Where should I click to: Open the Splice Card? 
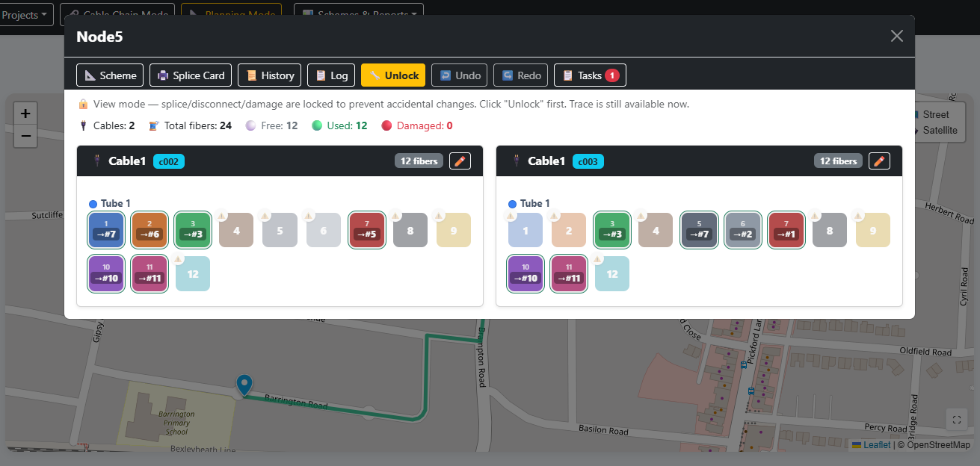191,75
